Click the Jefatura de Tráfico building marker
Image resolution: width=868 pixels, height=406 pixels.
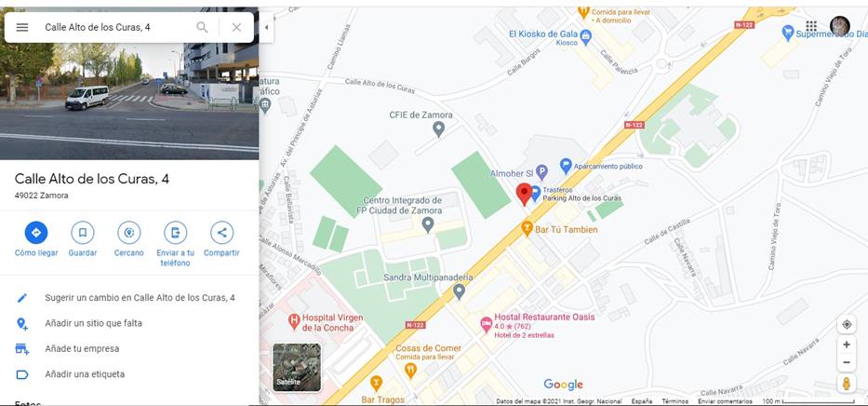265,104
